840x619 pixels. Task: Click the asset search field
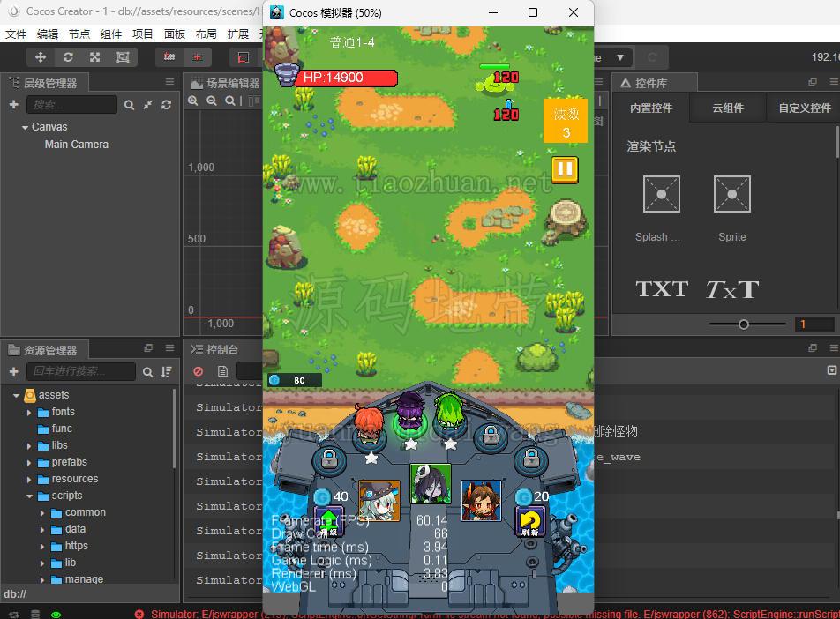coord(81,371)
